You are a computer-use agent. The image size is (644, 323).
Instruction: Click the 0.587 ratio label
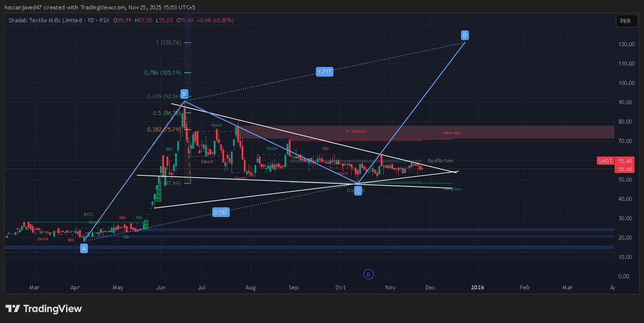(219, 212)
